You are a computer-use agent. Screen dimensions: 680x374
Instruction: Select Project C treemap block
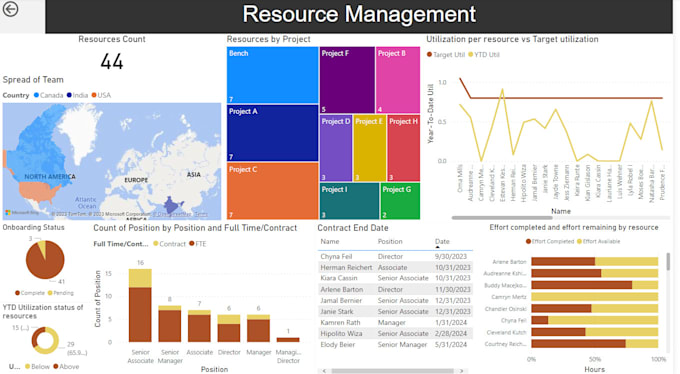pyautogui.click(x=272, y=190)
